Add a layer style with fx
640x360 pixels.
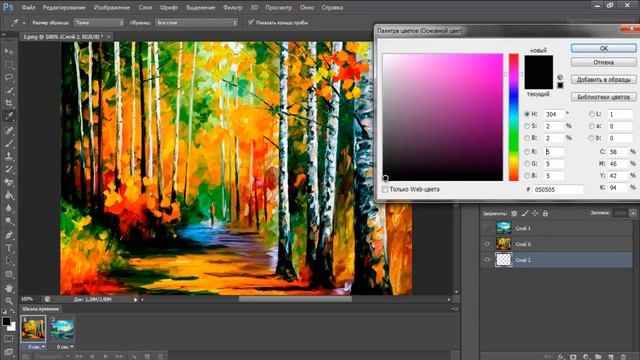[x=561, y=357]
